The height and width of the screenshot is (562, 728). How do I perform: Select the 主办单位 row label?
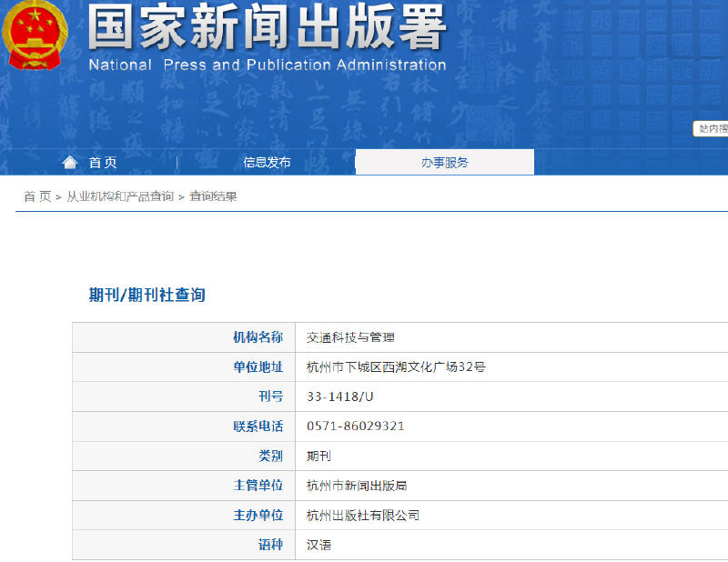(258, 515)
